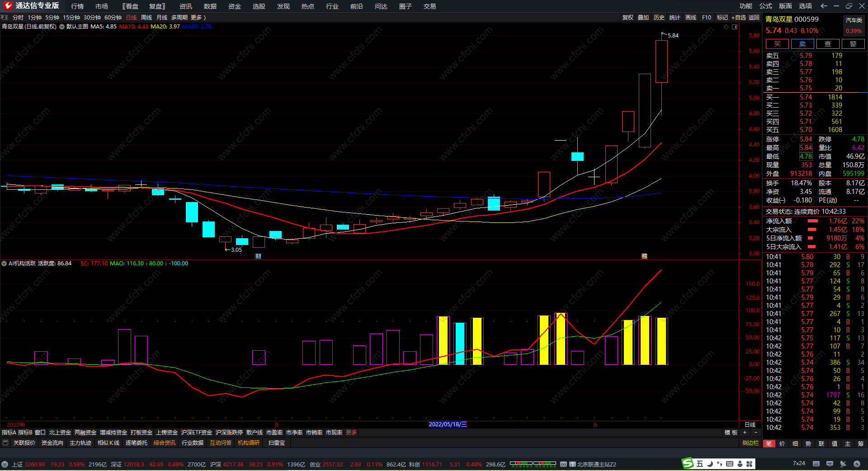Switch to the 15分钟 period
This screenshot has width=868, height=471.
coord(71,17)
